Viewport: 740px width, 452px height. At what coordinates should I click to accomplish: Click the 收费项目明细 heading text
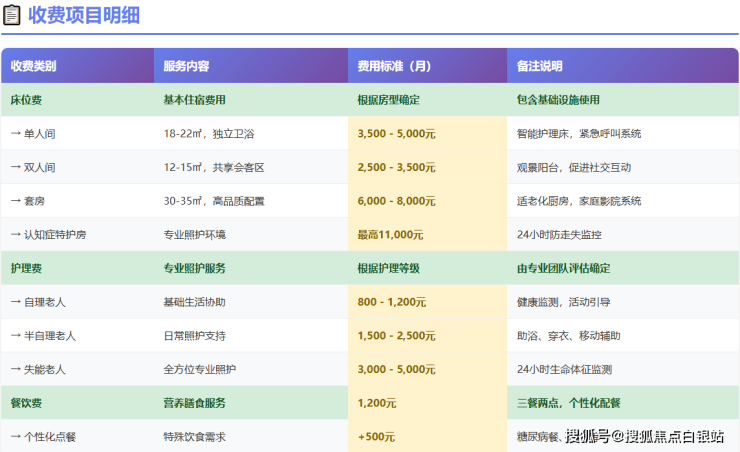(83, 15)
